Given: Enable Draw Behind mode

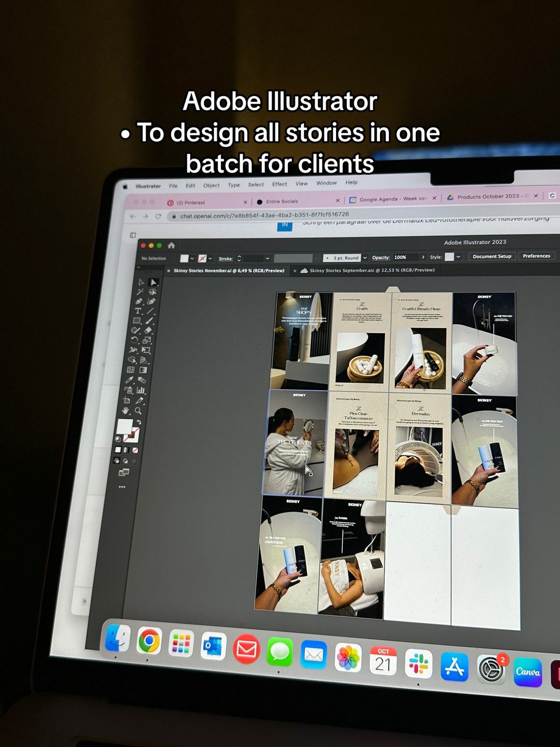Looking at the screenshot, I should pyautogui.click(x=125, y=461).
